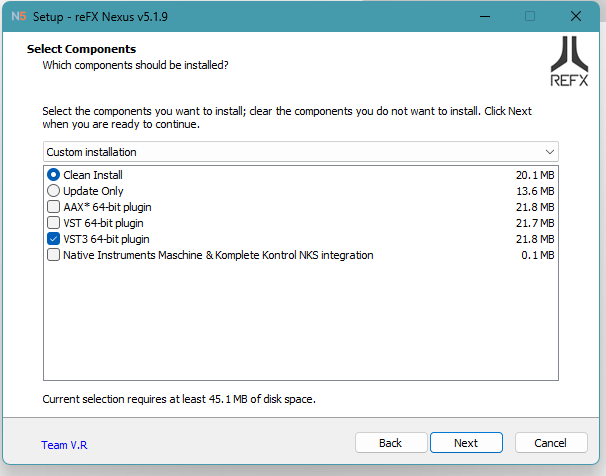Click the disk space requirement text
Image resolution: width=606 pixels, height=476 pixels.
pyautogui.click(x=179, y=399)
